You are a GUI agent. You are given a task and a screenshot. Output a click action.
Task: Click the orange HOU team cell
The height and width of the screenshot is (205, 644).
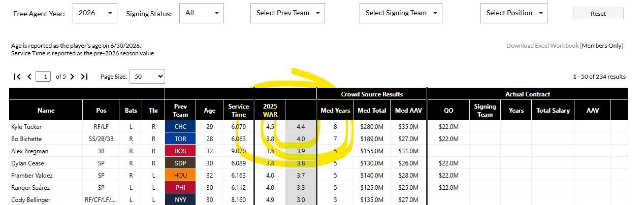tap(180, 176)
